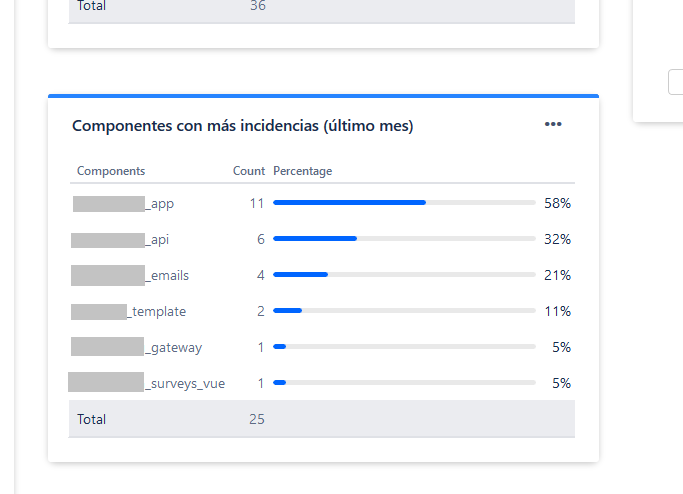
Task: Click the total 36 in upper gadget
Action: click(257, 6)
